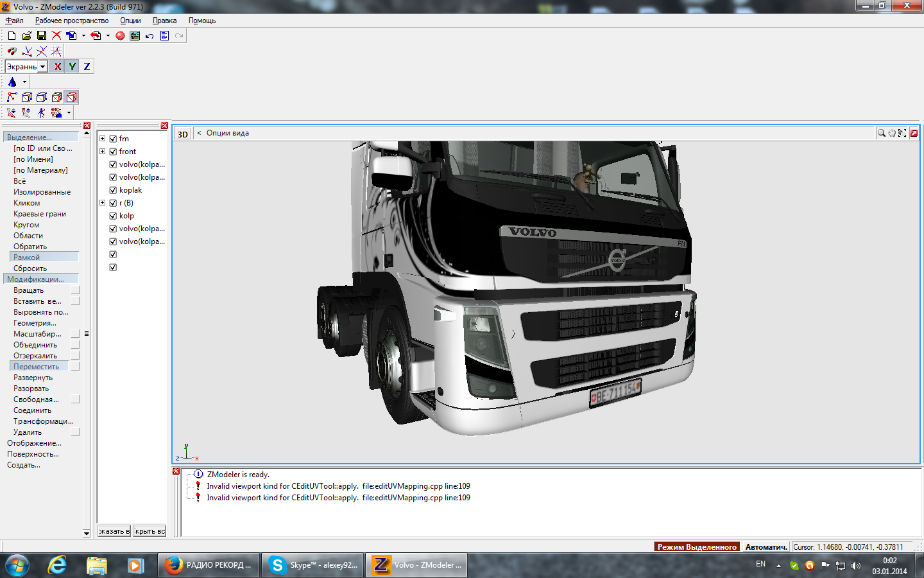Click scroll down arrow of commands panel
This screenshot has height=578, width=924.
pyautogui.click(x=87, y=533)
